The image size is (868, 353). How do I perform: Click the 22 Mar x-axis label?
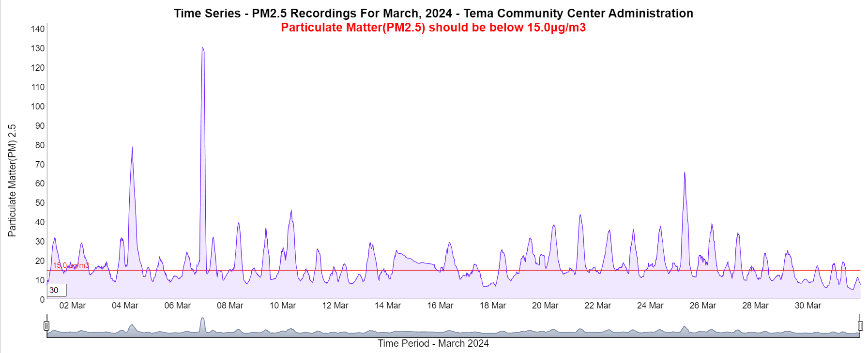point(597,306)
